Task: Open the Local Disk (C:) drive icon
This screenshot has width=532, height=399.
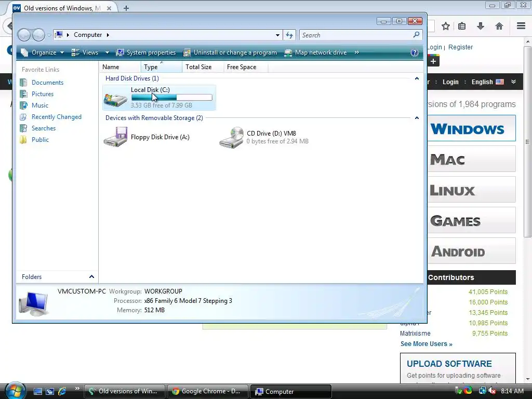Action: pyautogui.click(x=115, y=99)
